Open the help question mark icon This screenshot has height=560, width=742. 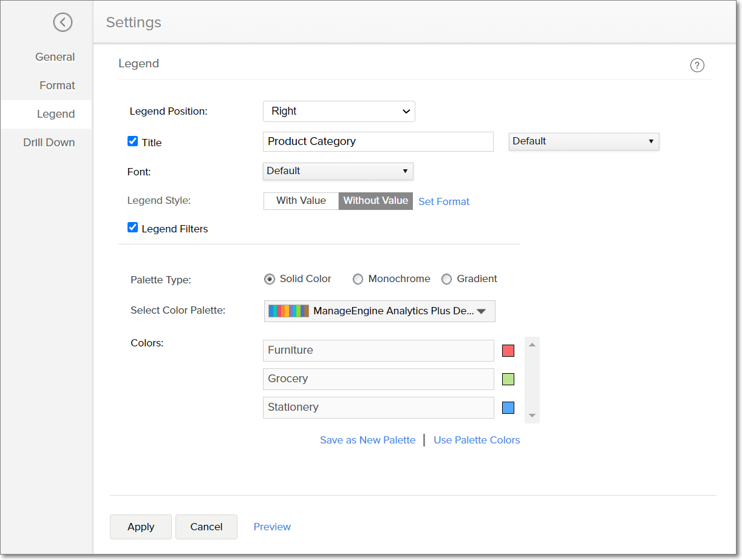point(697,66)
